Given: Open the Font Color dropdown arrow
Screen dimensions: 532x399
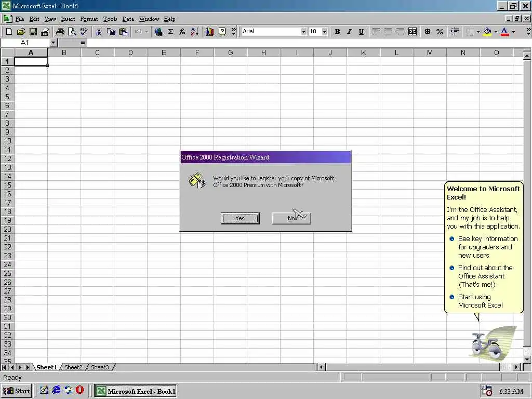Looking at the screenshot, I should click(x=513, y=32).
